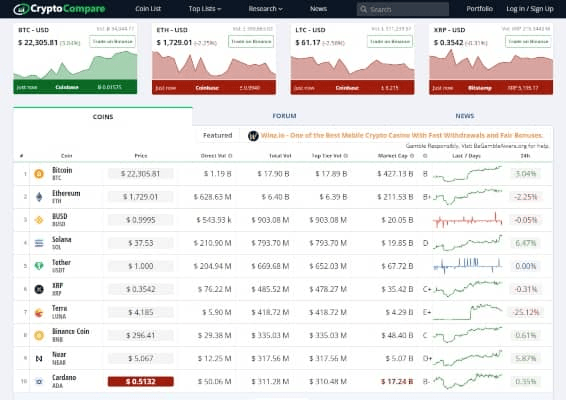
Task: Click Trade on Binance for BTC
Action: [113, 42]
